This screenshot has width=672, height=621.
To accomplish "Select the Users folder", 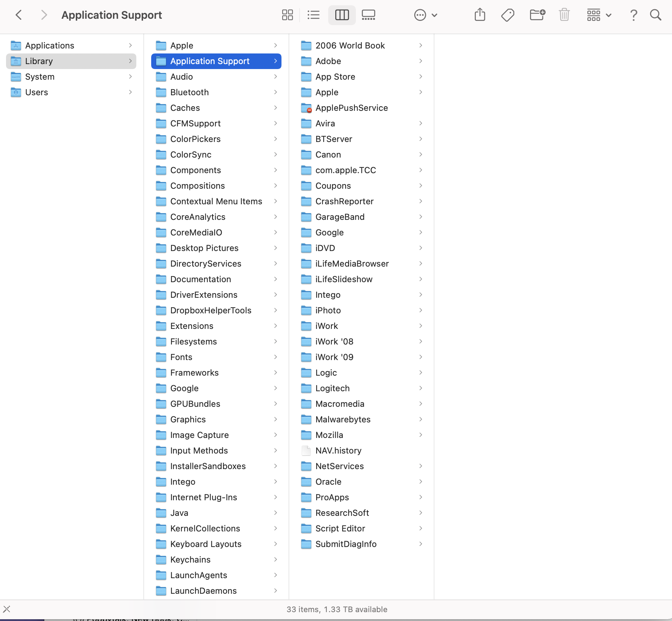I will (71, 92).
